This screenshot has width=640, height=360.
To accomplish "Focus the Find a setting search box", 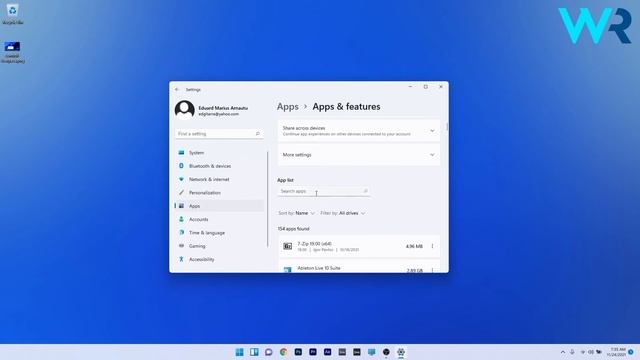I will pos(219,134).
